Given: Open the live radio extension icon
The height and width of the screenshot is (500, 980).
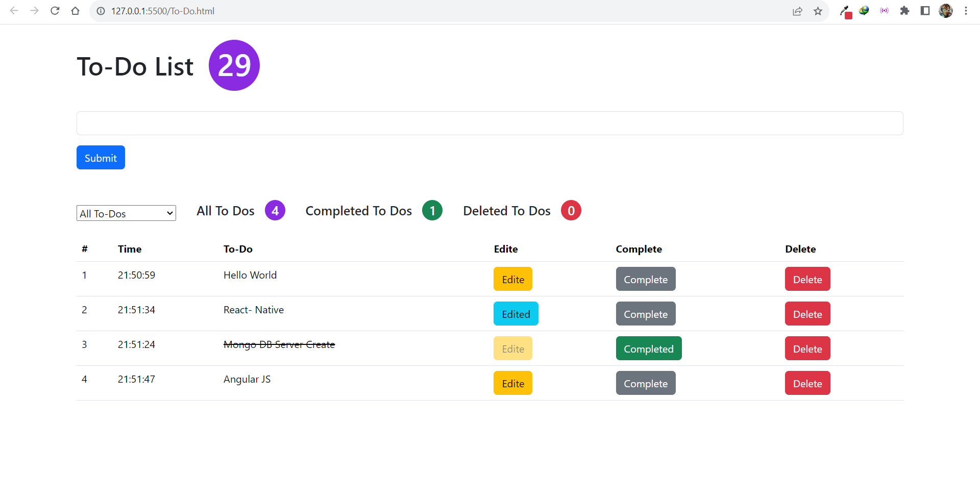Looking at the screenshot, I should pos(885,11).
